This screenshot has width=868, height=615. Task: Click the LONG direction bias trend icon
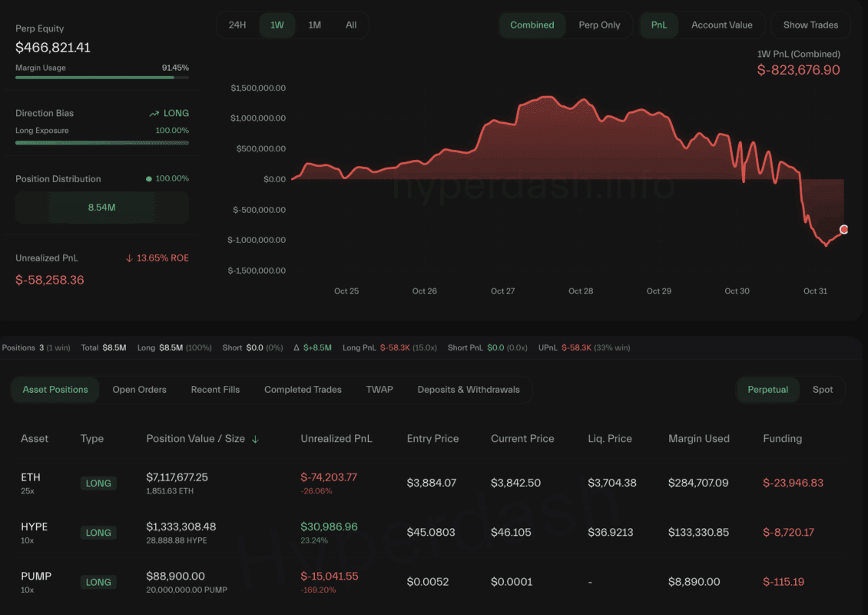tap(154, 113)
